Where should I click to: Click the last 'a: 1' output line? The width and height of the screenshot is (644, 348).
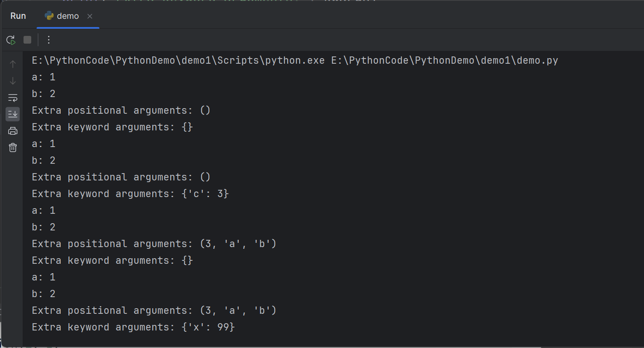(44, 277)
